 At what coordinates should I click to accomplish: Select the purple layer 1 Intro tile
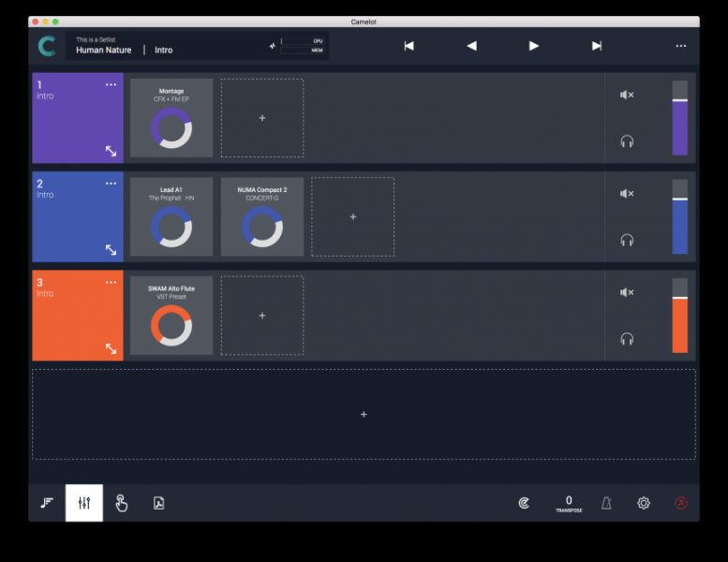(78, 118)
